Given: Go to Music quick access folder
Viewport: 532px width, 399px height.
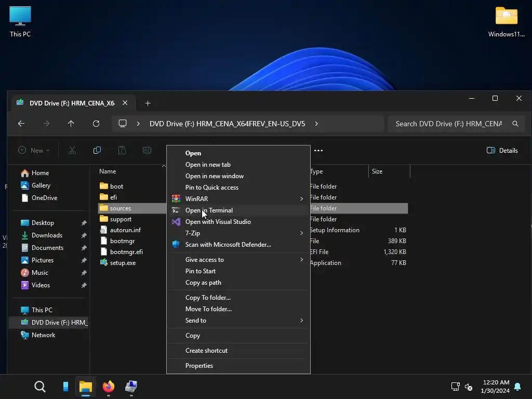Looking at the screenshot, I should (35, 273).
